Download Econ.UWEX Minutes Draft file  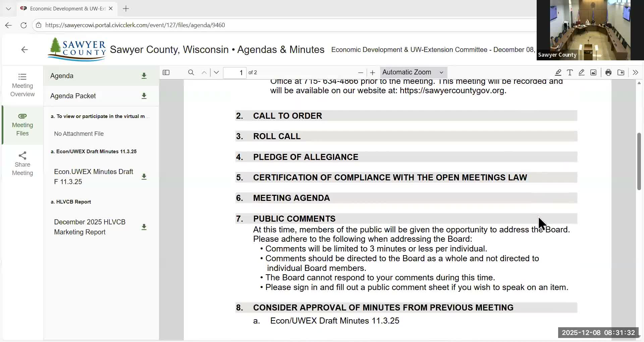(144, 177)
